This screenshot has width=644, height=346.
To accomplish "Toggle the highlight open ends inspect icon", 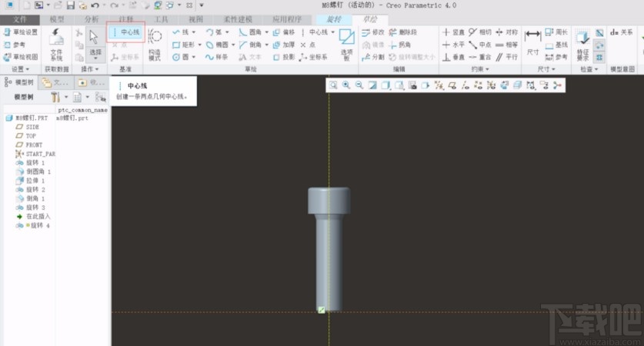I will (x=599, y=45).
